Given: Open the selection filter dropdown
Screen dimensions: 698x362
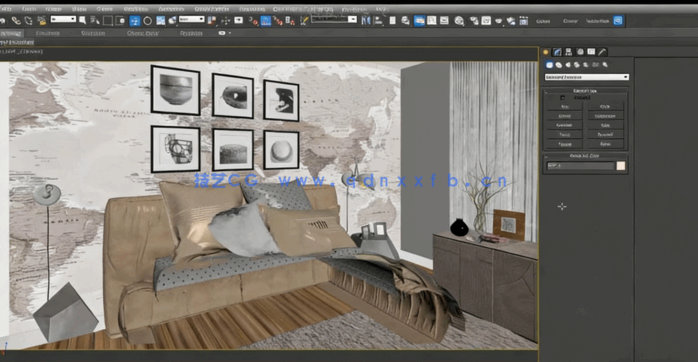Looking at the screenshot, I should point(63,19).
